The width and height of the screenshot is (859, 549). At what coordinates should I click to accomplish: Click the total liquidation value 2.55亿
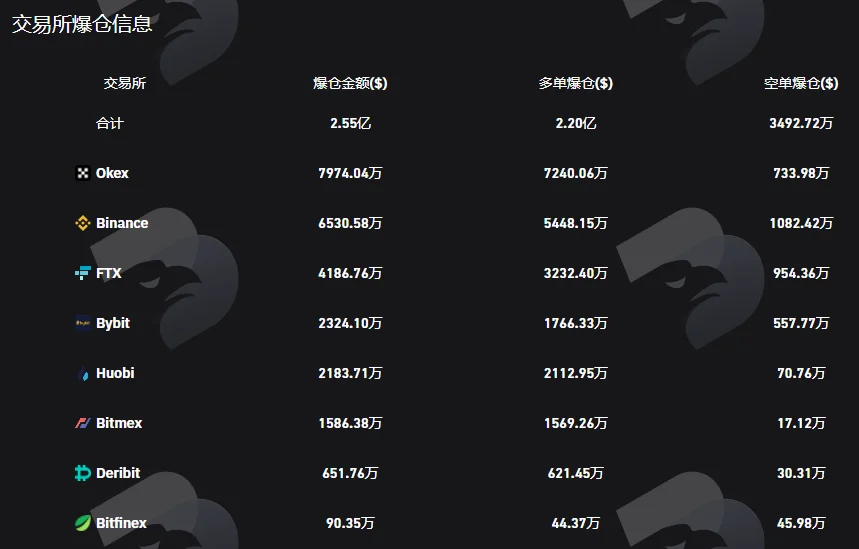pyautogui.click(x=350, y=123)
